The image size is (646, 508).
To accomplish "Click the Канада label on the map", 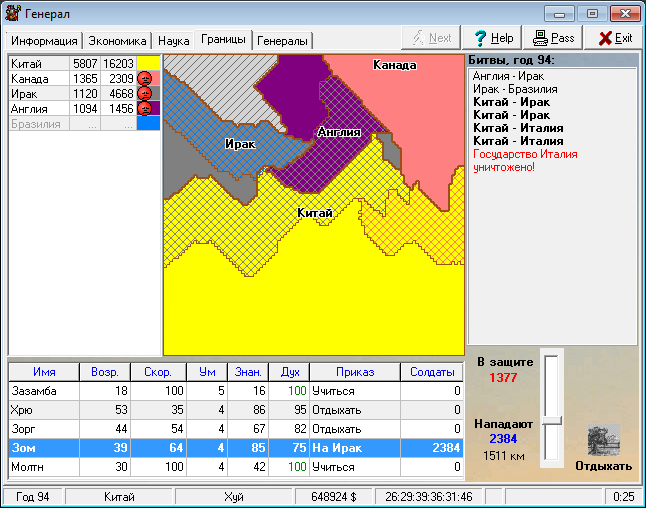I will pos(394,65).
